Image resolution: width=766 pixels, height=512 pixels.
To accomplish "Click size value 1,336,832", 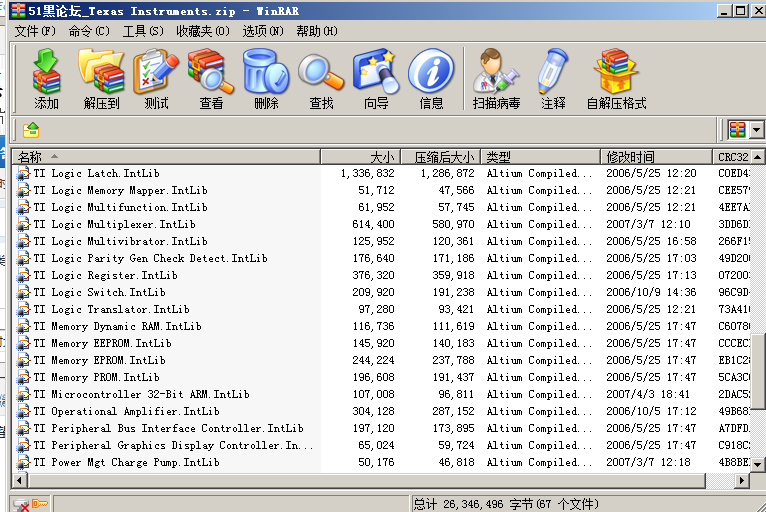I will coord(367,173).
